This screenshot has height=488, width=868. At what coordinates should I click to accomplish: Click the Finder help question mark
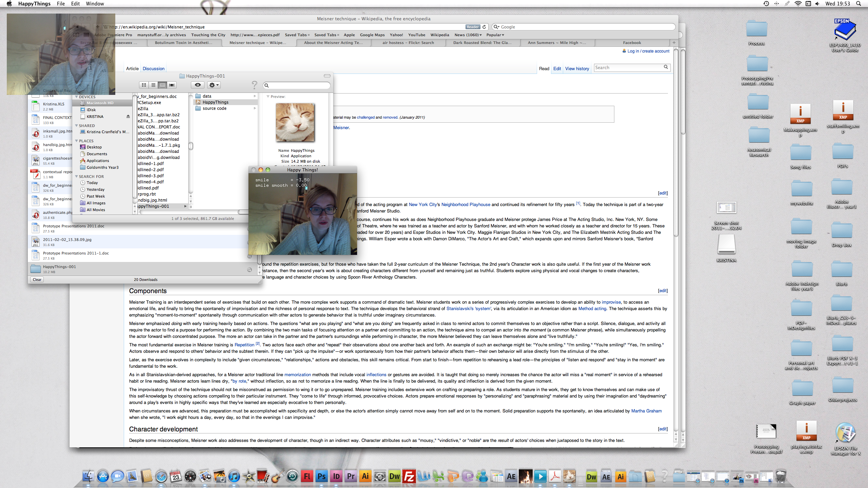(x=254, y=85)
